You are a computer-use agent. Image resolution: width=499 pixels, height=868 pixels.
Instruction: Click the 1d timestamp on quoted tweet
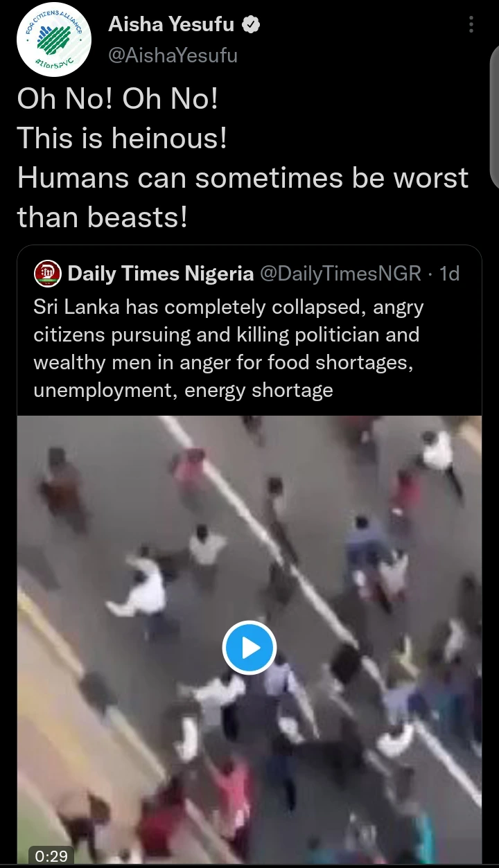coord(450,274)
